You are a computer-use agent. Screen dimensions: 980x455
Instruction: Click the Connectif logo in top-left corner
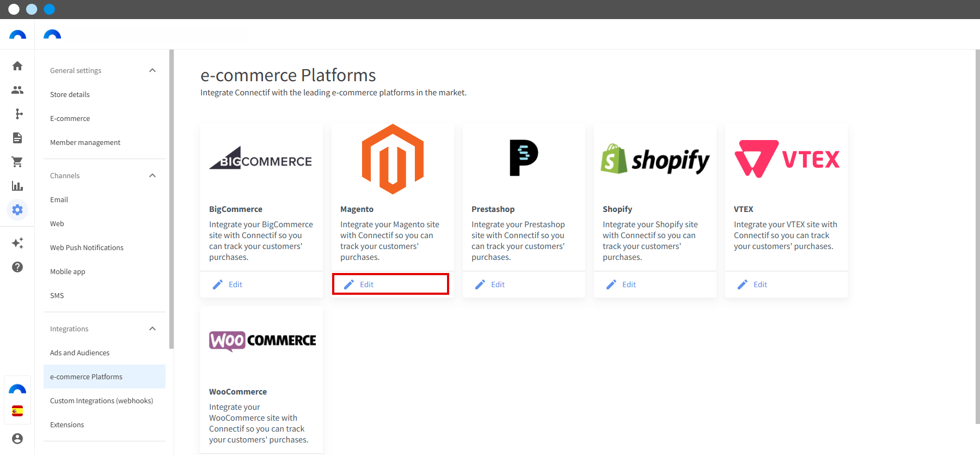point(17,35)
